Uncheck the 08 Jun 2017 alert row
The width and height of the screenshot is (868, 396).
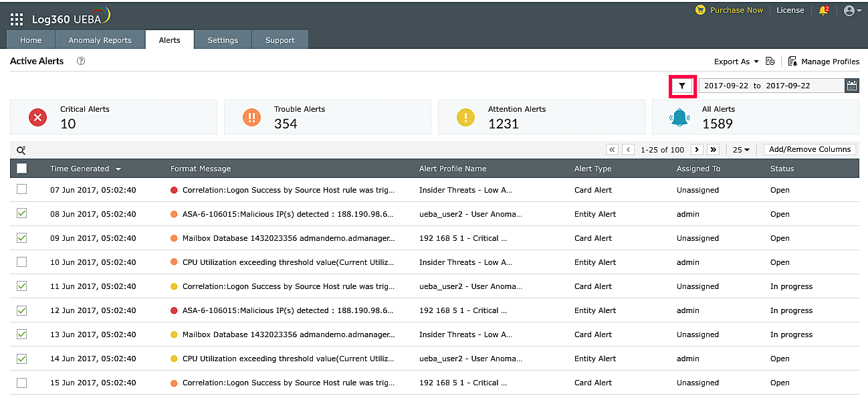coord(21,213)
